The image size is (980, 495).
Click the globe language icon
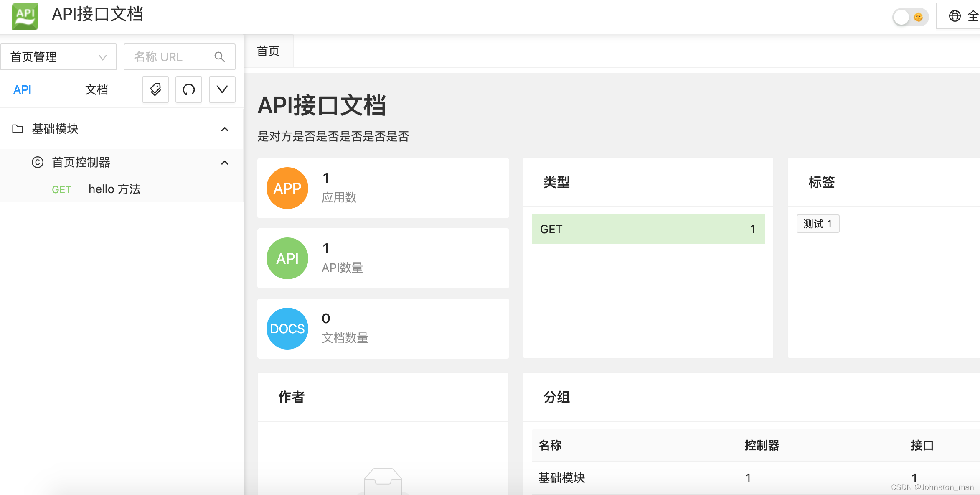955,16
